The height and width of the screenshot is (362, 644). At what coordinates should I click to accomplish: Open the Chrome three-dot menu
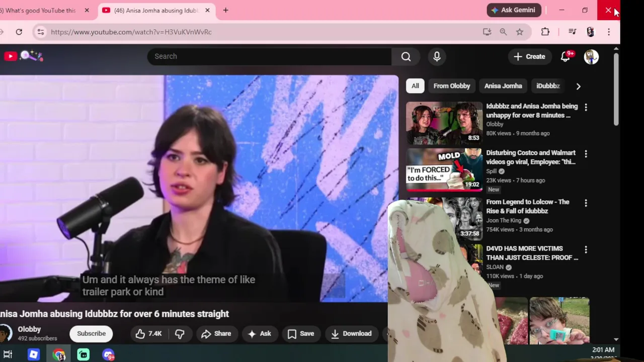609,32
